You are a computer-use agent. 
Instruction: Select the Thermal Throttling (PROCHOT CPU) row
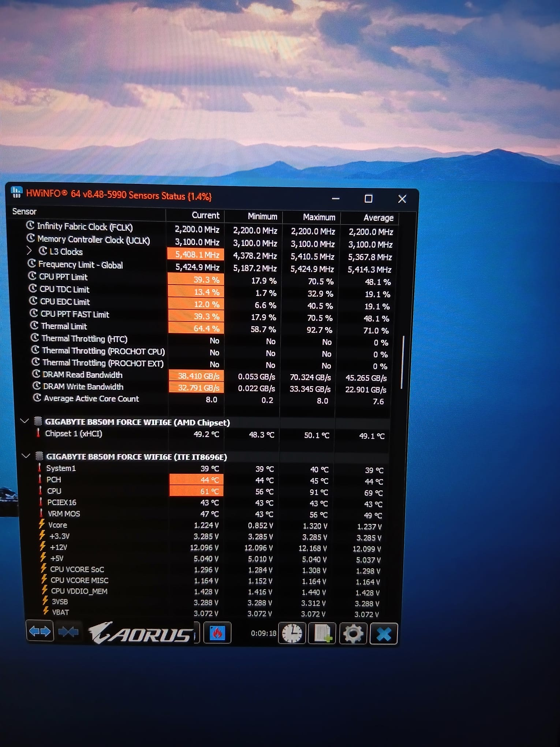(210, 352)
